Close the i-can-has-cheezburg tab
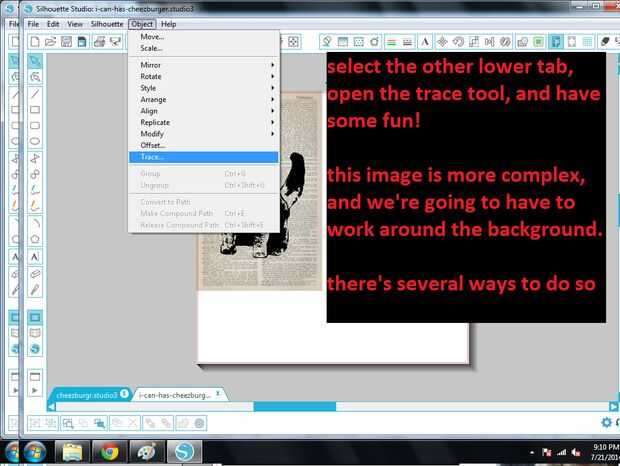This screenshot has width=620, height=466. point(218,394)
